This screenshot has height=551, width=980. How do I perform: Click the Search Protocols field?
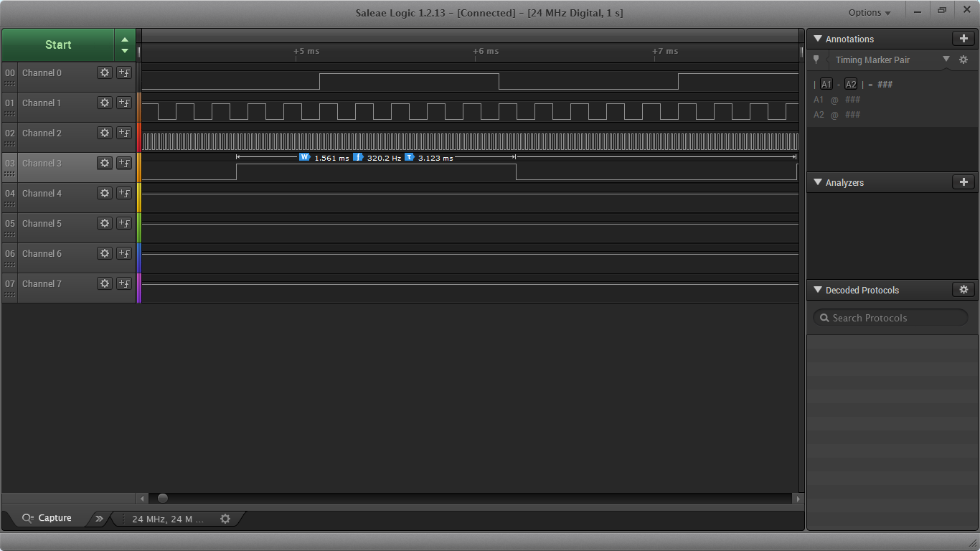(x=890, y=318)
